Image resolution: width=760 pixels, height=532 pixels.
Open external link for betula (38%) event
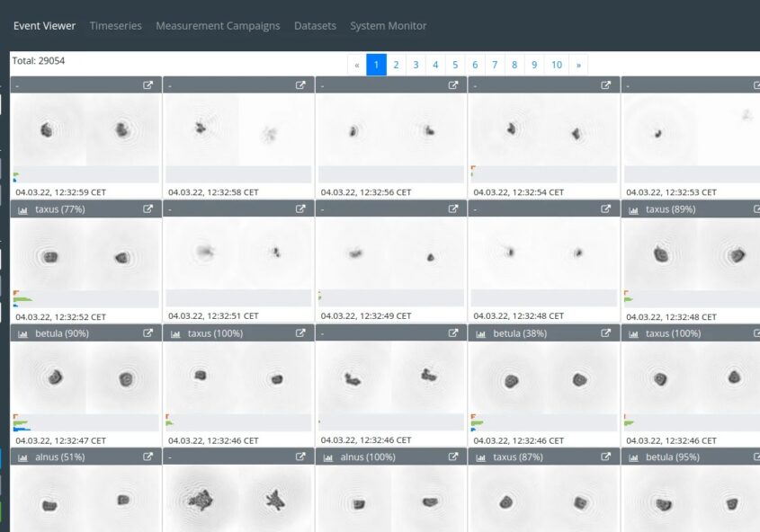606,333
